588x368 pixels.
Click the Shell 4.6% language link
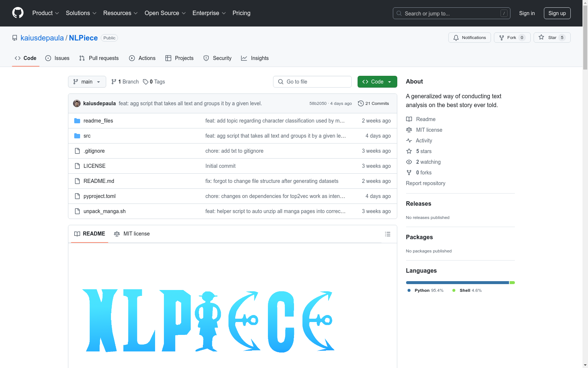tap(467, 290)
